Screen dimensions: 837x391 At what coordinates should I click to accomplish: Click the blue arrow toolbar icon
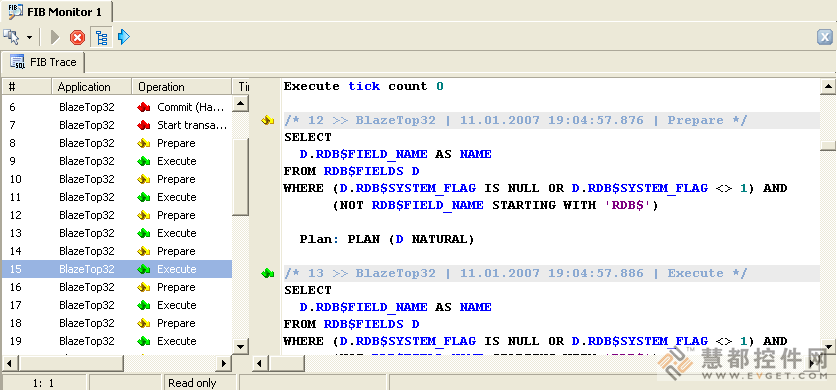[124, 37]
